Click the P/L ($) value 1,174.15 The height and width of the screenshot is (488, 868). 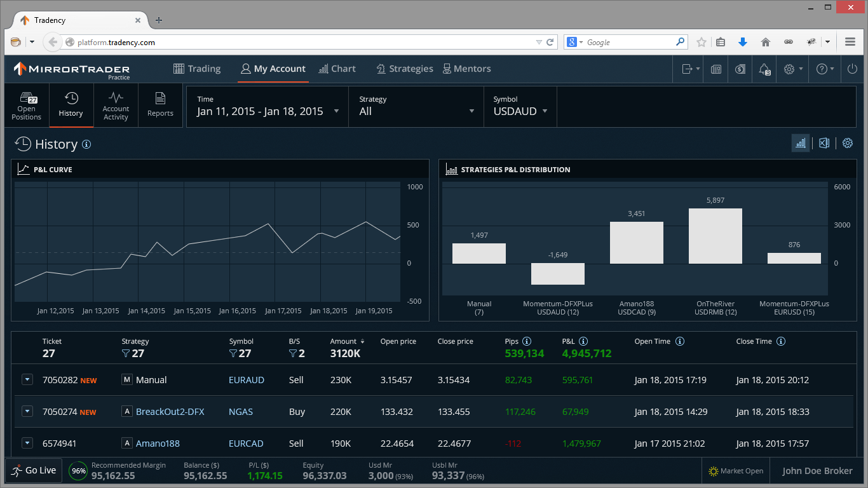point(265,475)
